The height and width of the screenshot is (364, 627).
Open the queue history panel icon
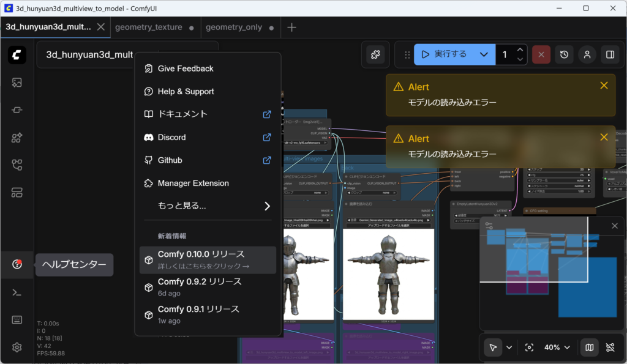[564, 54]
